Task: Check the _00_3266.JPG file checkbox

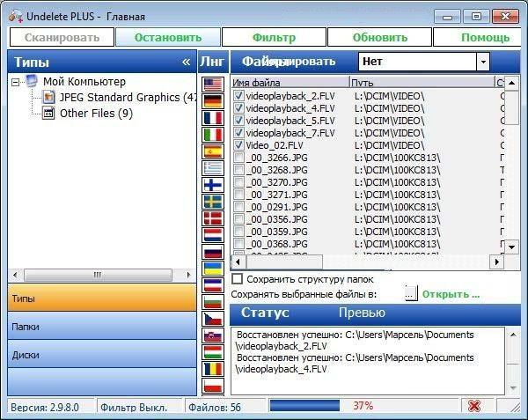Action: pyautogui.click(x=238, y=158)
